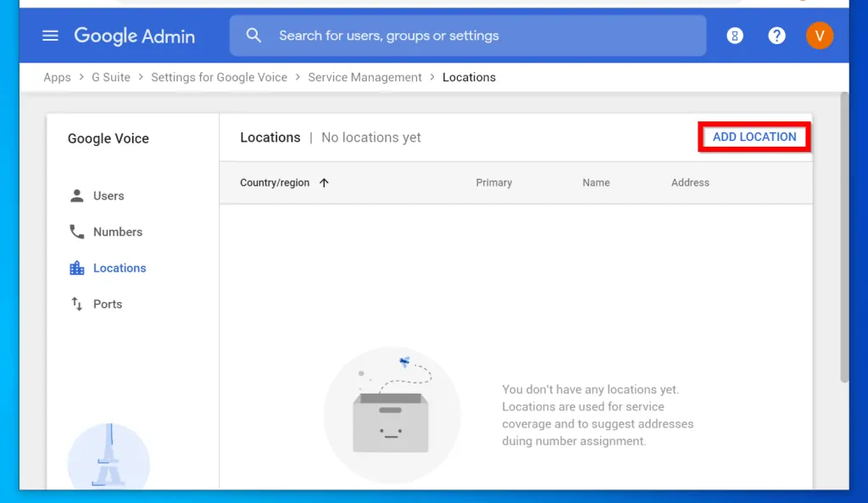Viewport: 868px width, 503px height.
Task: Return to Service Management breadcrumb
Action: click(x=364, y=77)
